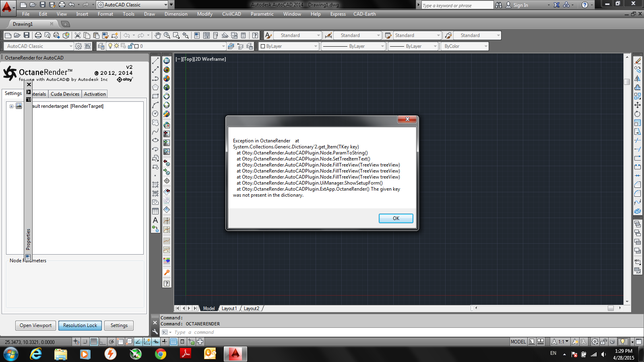Toggle Quick Properties in the status bar
Screen dimensions: 644x362
[182, 341]
